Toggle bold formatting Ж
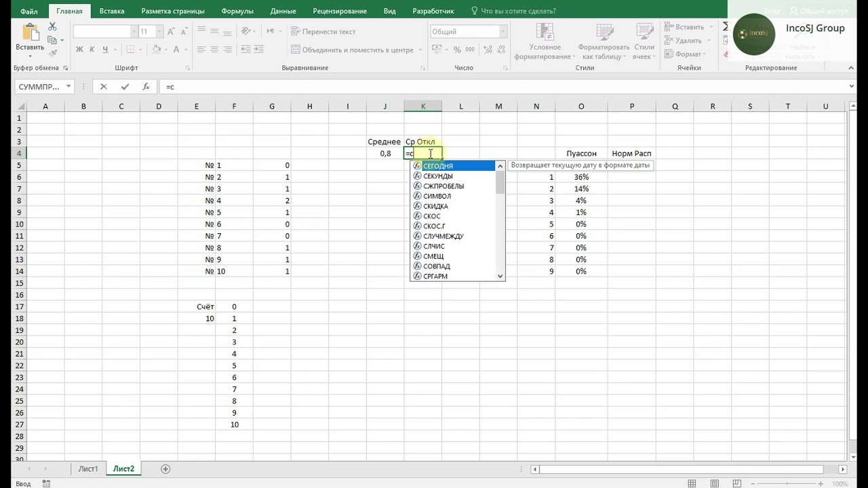 (79, 49)
